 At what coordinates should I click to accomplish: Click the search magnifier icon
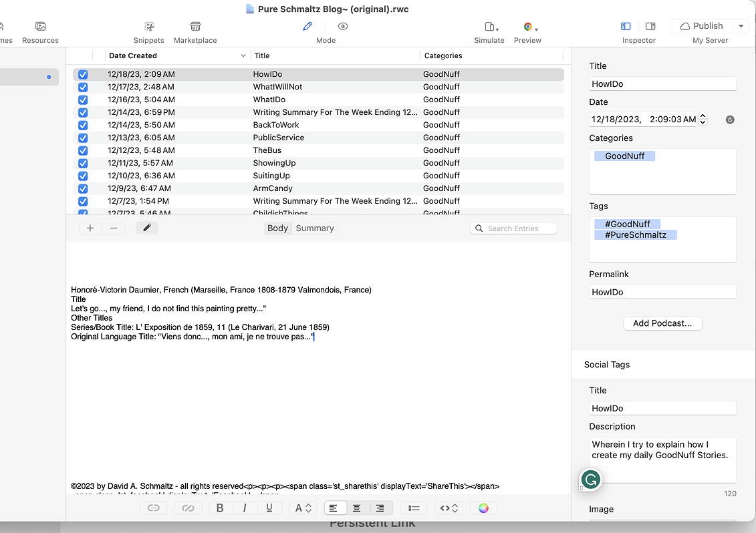479,228
